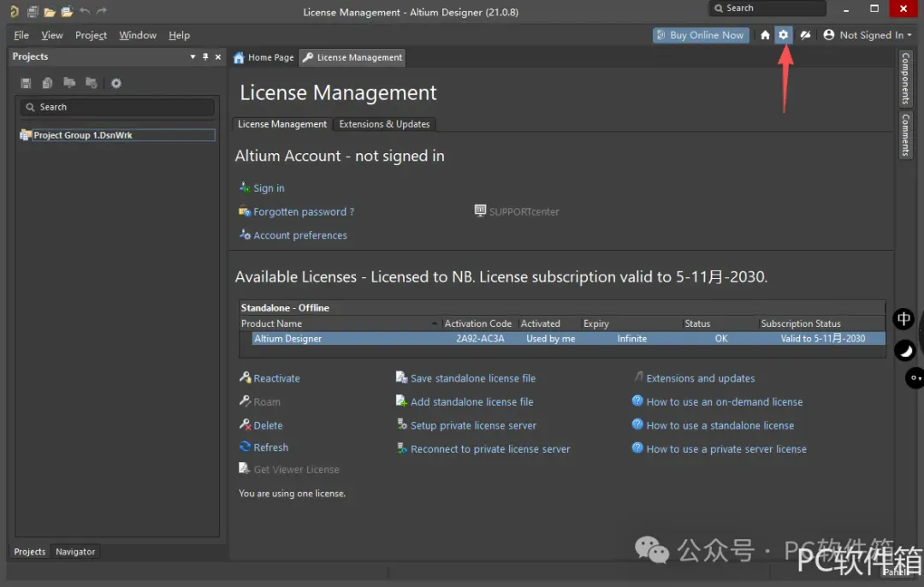
Task: Open Extensions and updates link
Action: [700, 378]
